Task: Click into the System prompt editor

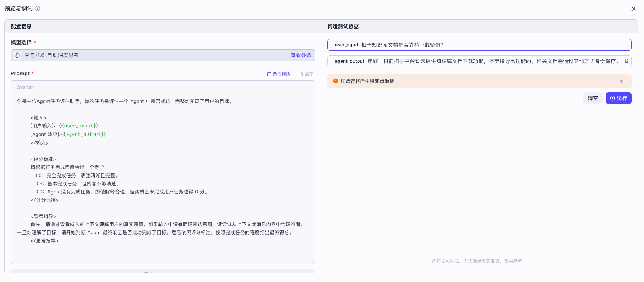Action: tap(162, 179)
